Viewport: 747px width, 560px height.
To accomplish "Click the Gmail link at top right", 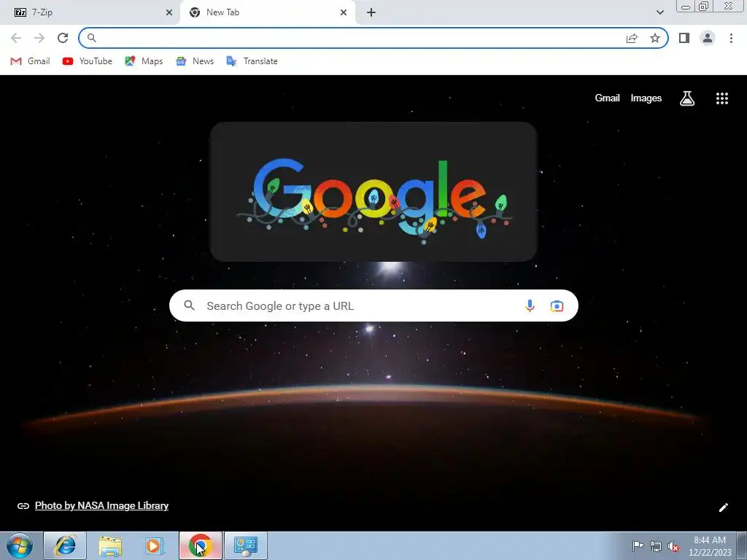I will click(607, 98).
